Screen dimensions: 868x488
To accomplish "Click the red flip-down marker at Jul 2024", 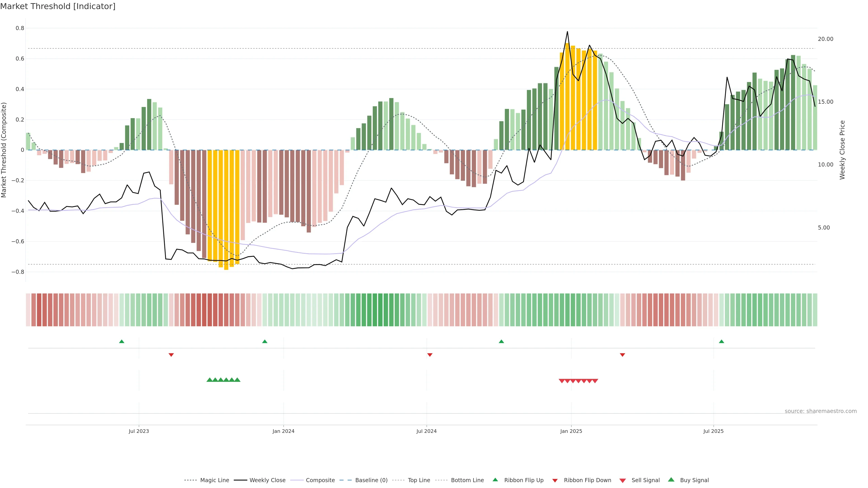I will point(430,355).
